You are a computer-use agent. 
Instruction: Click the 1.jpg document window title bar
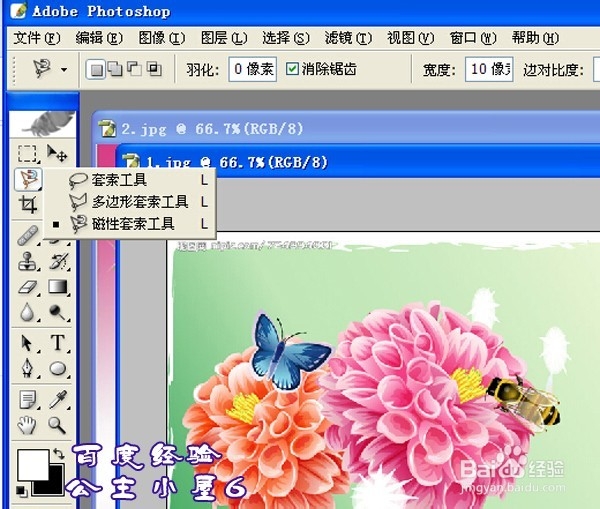click(358, 161)
